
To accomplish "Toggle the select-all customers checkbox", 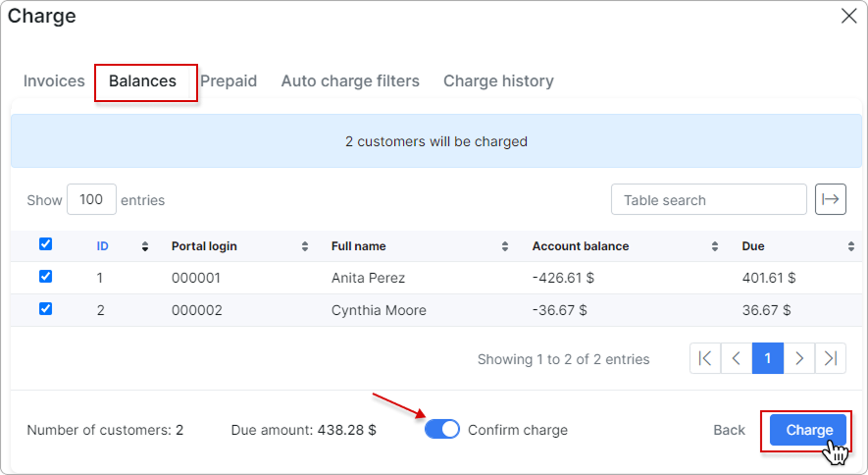I will pos(45,244).
